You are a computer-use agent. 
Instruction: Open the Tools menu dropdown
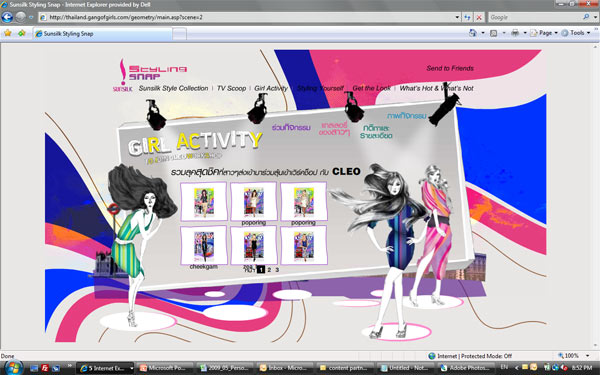pos(576,33)
